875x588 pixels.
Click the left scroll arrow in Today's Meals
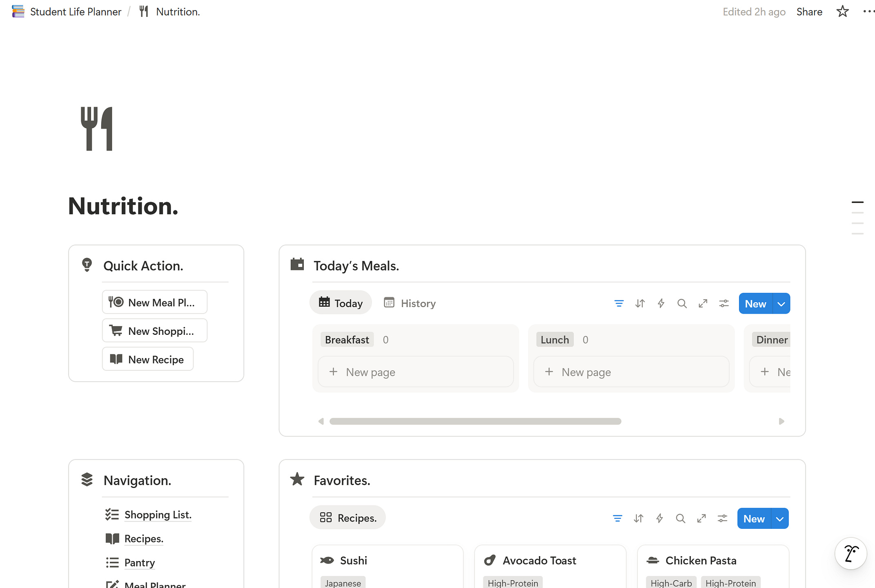pyautogui.click(x=321, y=421)
